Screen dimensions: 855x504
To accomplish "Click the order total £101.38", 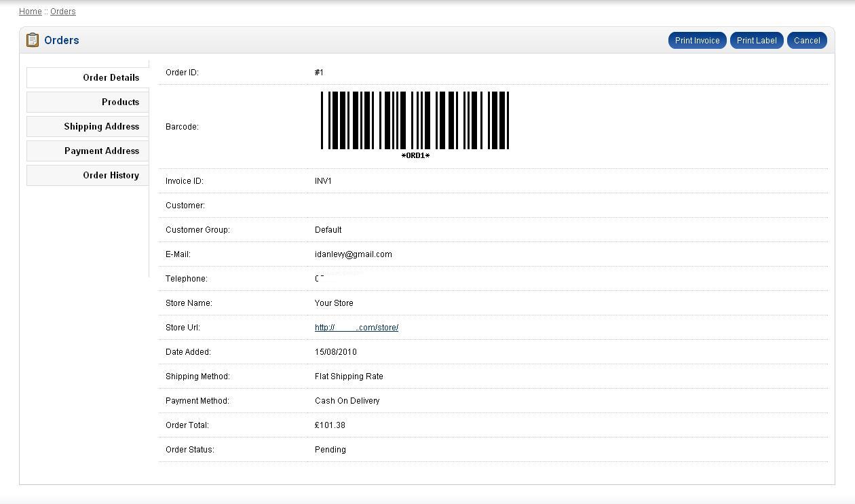I will pyautogui.click(x=330, y=425).
